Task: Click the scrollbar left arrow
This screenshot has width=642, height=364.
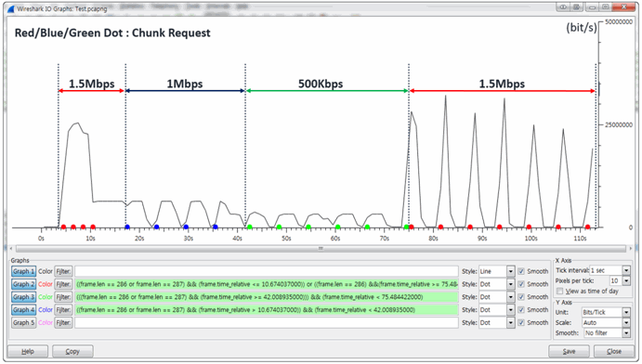Action: (x=11, y=248)
